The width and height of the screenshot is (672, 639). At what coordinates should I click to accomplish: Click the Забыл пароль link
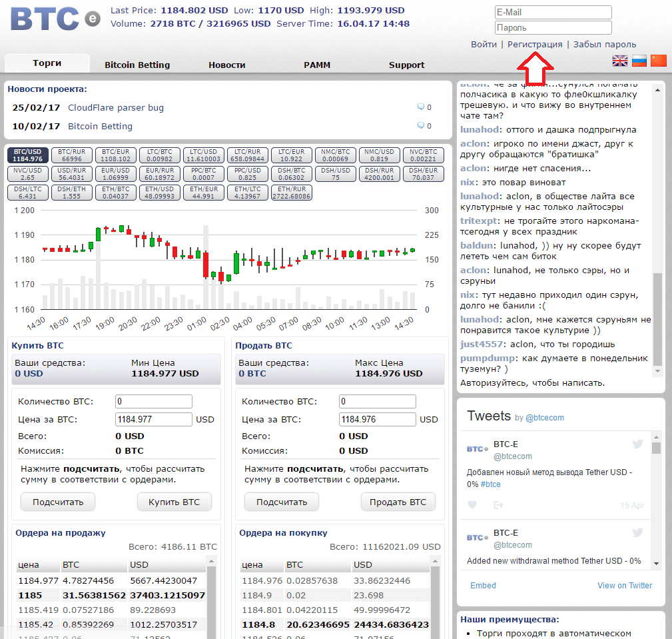[605, 44]
